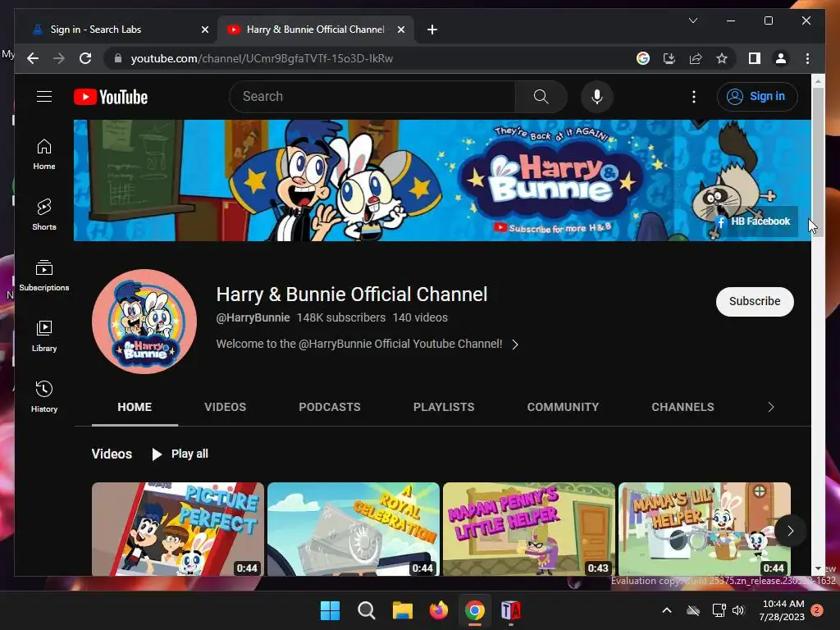Open the Windows Start menu
This screenshot has height=630, width=840.
click(x=330, y=610)
